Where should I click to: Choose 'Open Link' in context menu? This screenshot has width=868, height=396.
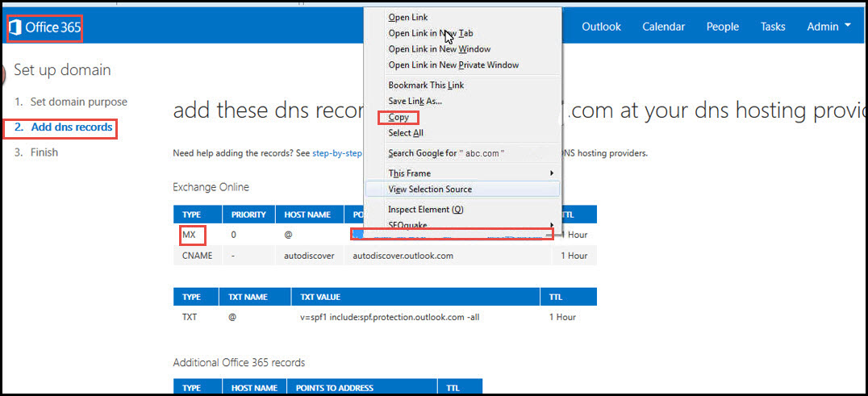pos(408,17)
